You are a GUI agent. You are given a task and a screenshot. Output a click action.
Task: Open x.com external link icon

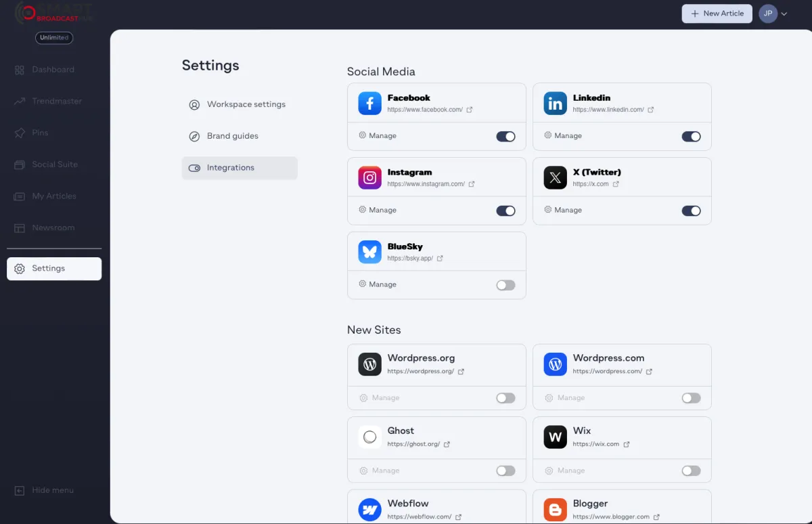(616, 184)
